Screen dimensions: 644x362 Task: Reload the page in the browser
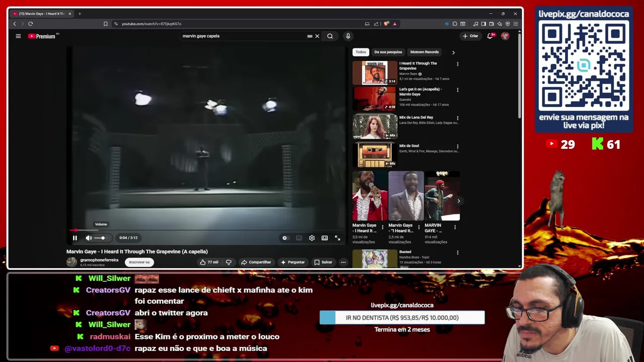point(31,24)
